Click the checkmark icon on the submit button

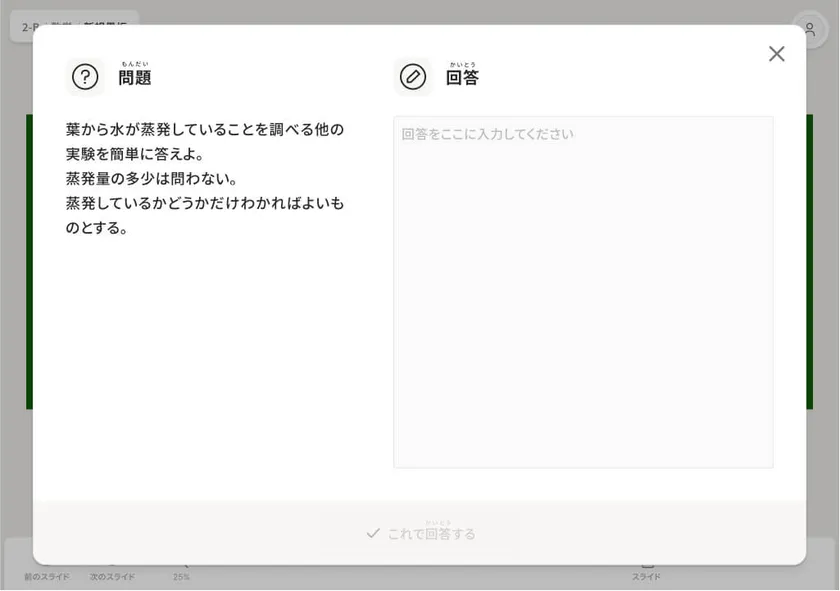coord(373,533)
